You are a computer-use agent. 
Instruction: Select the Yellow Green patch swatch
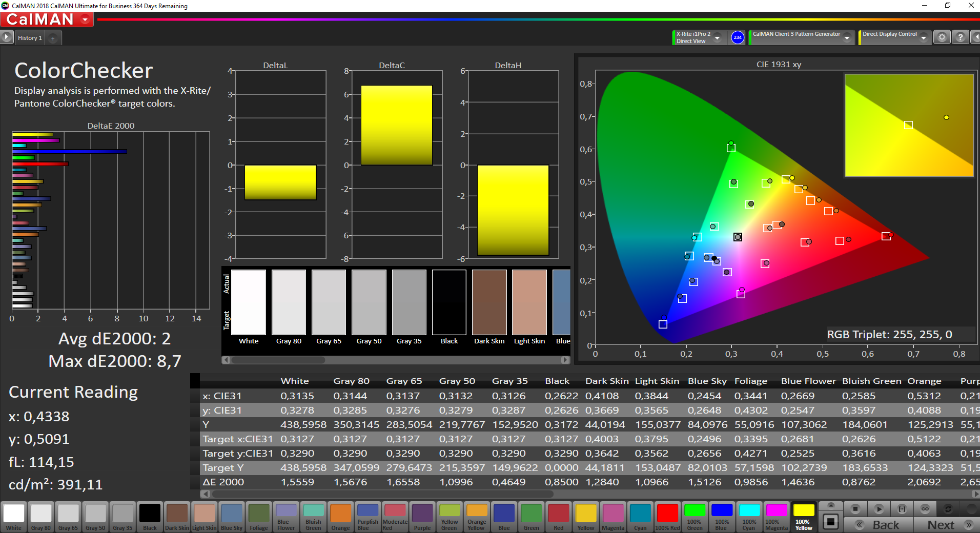[450, 517]
